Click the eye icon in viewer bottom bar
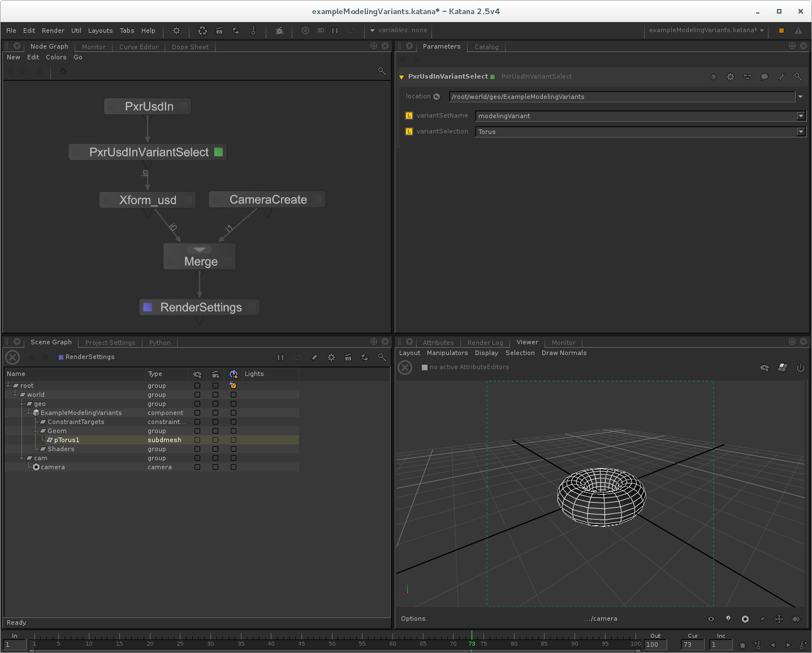 click(x=711, y=619)
